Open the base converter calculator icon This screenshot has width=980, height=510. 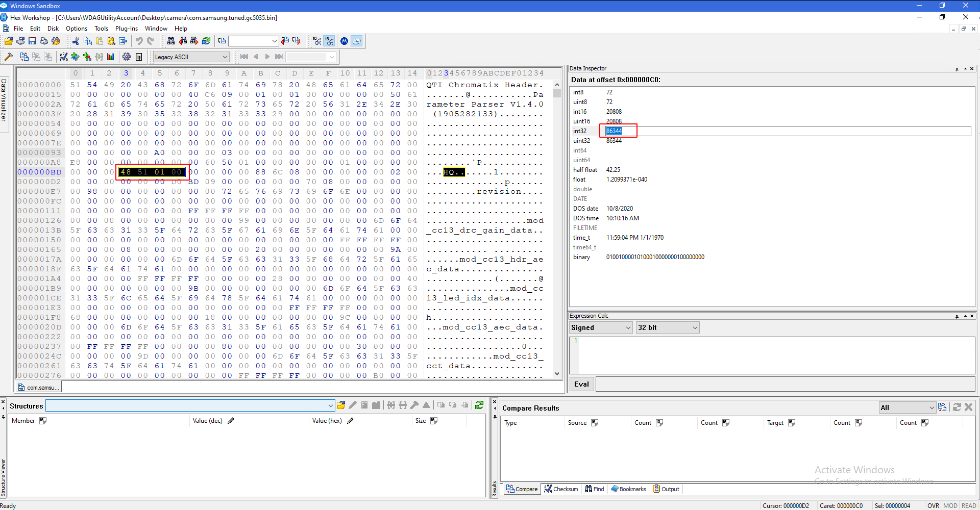point(139,57)
